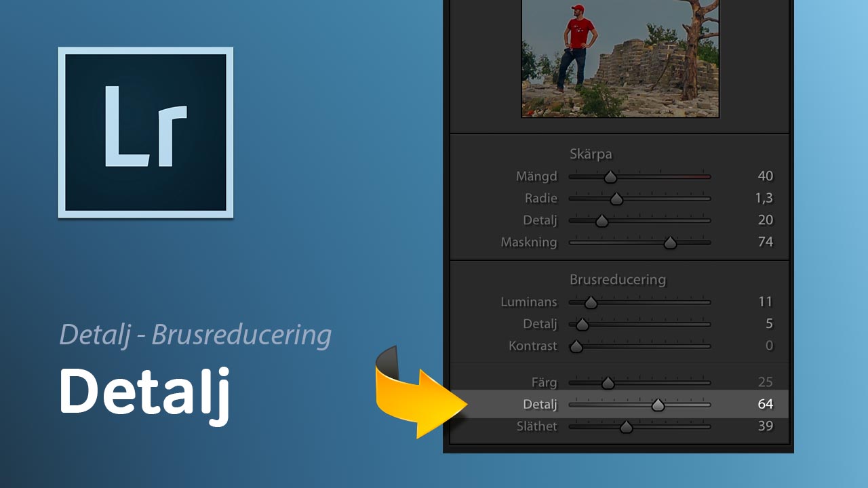Screen dimensions: 868x488
Task: Click the Släthet label
Action: (x=536, y=426)
